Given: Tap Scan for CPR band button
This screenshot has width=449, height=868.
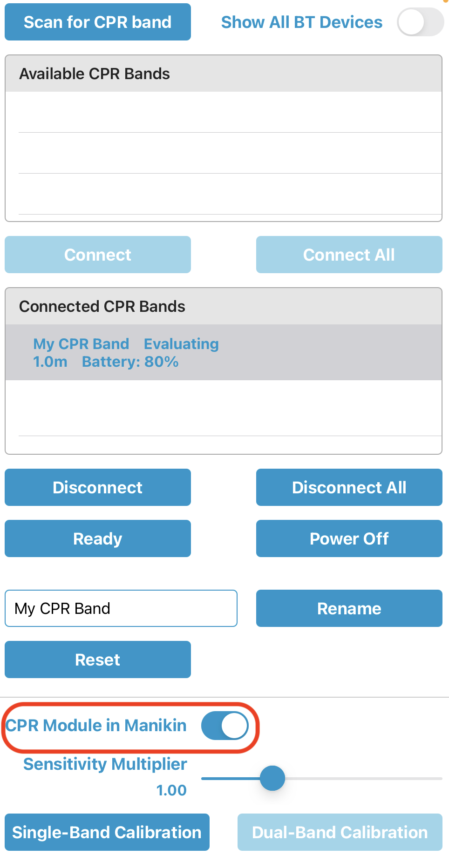Looking at the screenshot, I should (98, 22).
